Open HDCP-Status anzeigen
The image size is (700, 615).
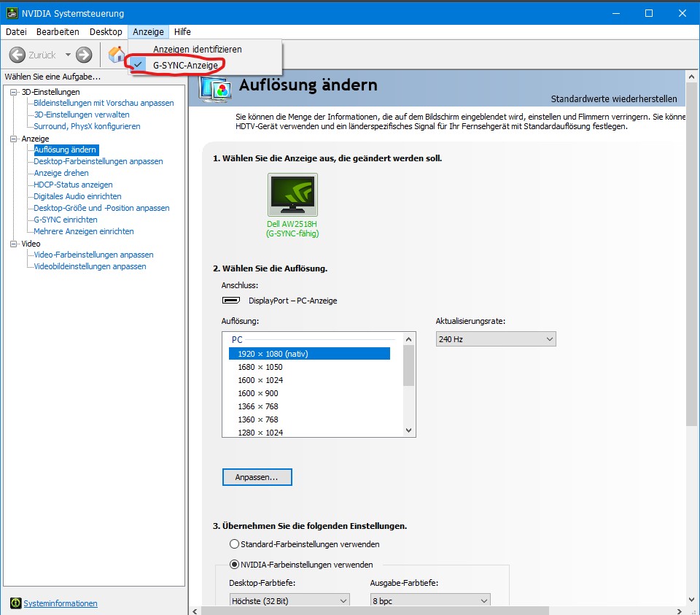pos(73,185)
